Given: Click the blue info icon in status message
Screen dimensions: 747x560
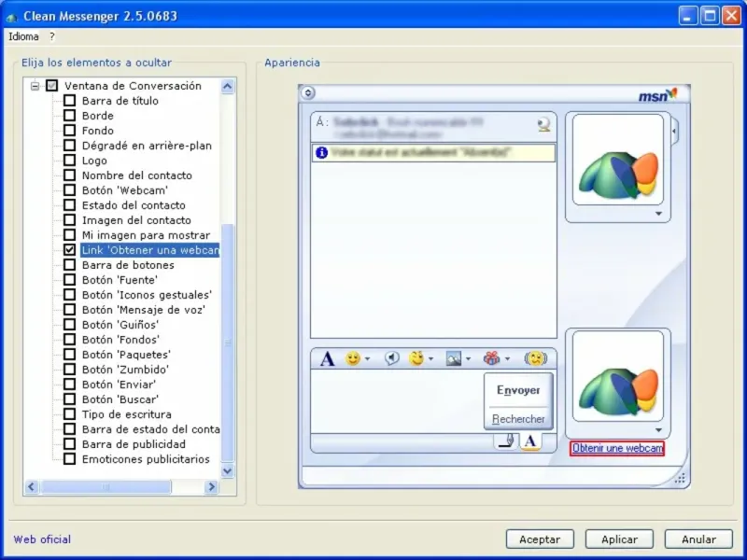Looking at the screenshot, I should 321,152.
